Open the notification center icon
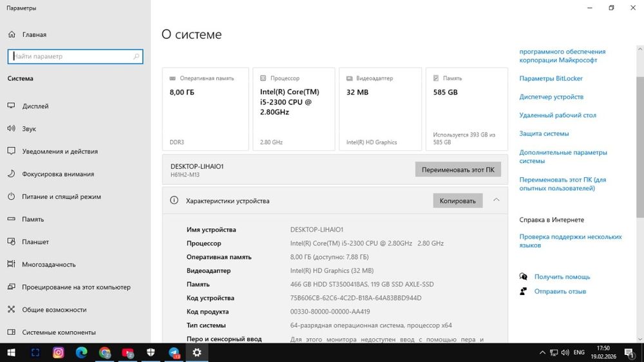Image resolution: width=644 pixels, height=362 pixels. 629,352
